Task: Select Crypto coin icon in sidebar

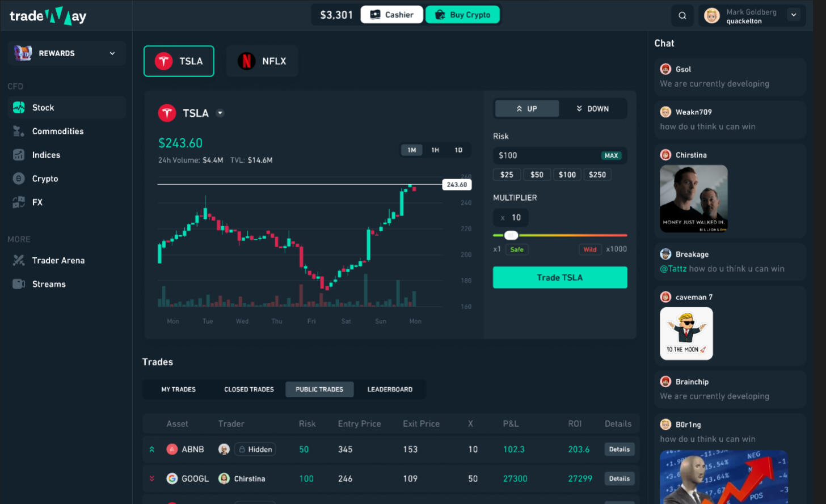Action: click(x=19, y=179)
